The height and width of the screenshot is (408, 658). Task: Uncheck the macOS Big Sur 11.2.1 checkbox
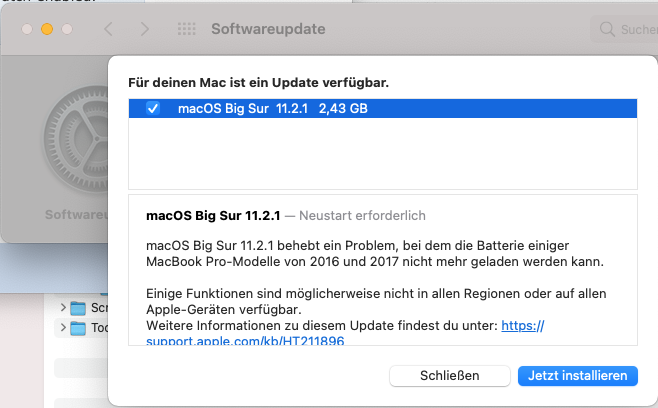point(153,108)
